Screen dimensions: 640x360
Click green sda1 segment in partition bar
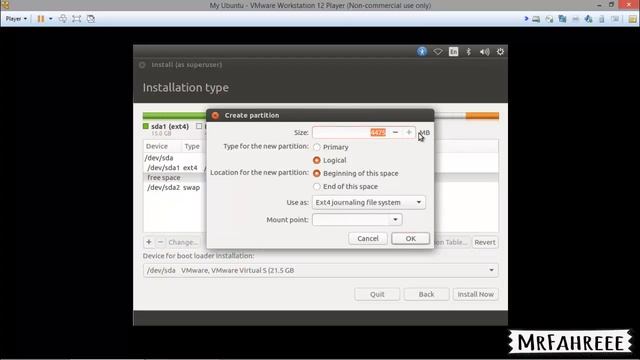[x=175, y=116]
